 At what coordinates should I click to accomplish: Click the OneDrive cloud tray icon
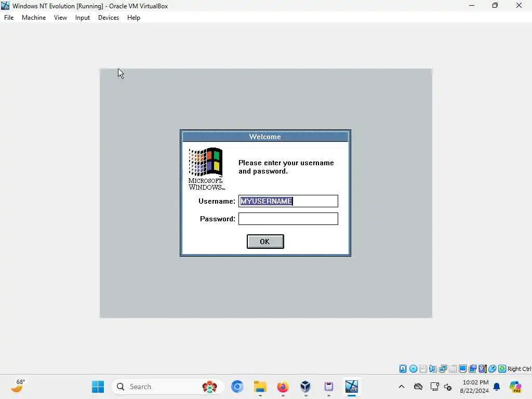tap(418, 387)
